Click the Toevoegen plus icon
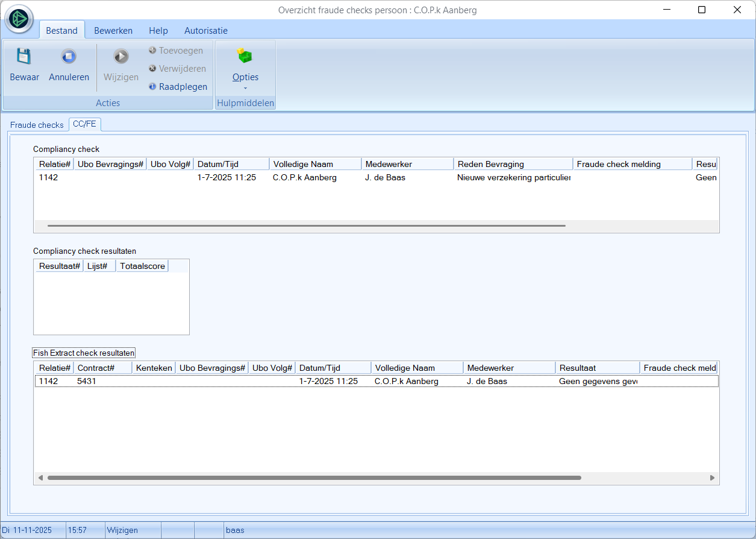The width and height of the screenshot is (756, 539). coord(153,51)
